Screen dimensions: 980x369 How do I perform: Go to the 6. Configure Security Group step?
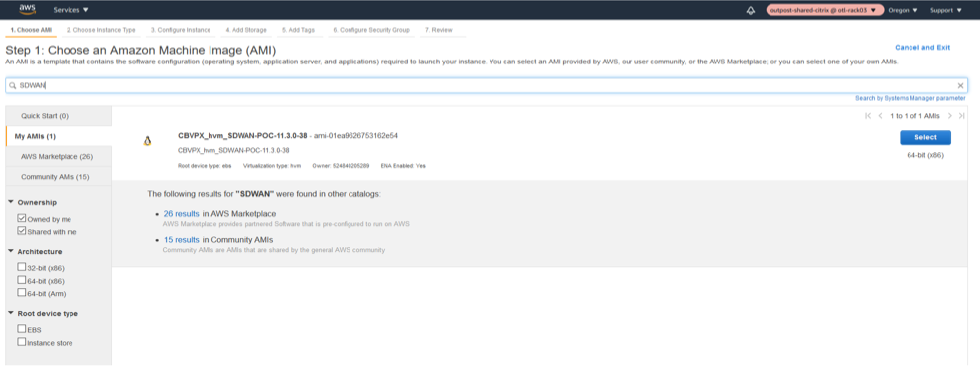tap(371, 30)
